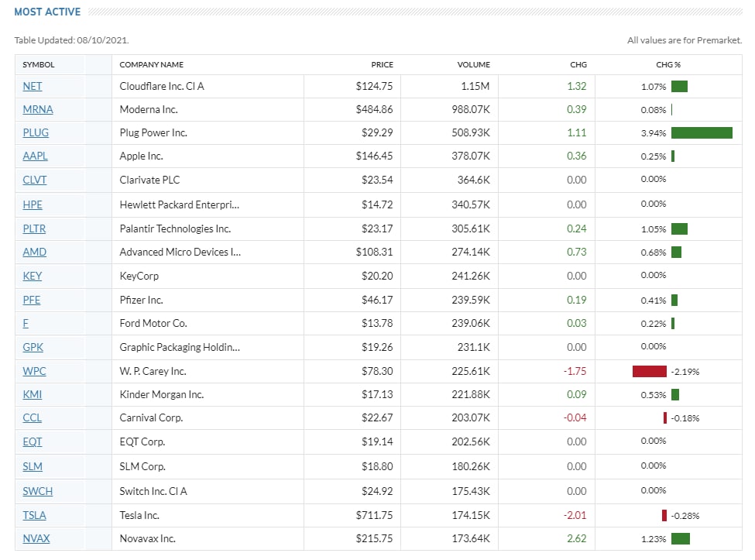Screen dimensions: 755x560
Task: Click the -1.75 change value
Action: (x=575, y=371)
